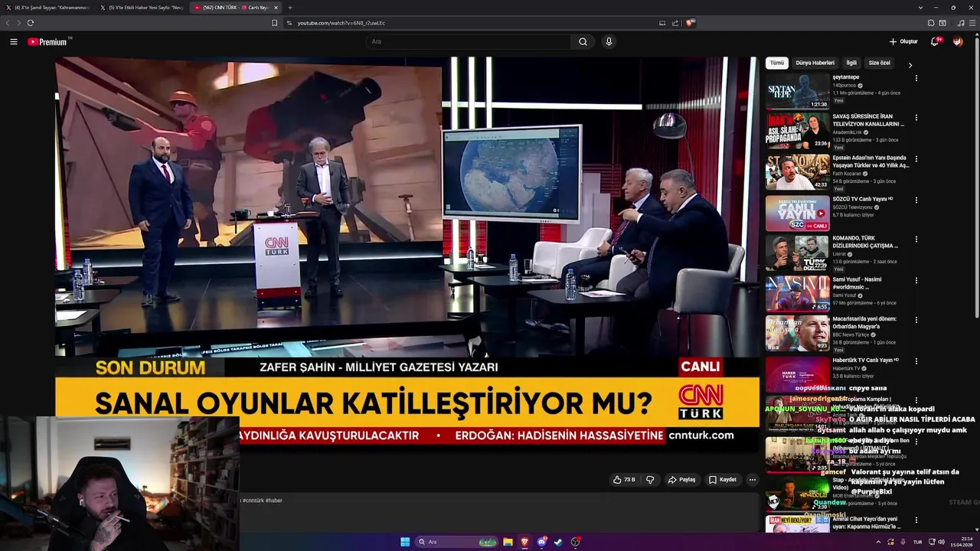Open Windows Start menu
This screenshot has height=551, width=980.
[405, 542]
